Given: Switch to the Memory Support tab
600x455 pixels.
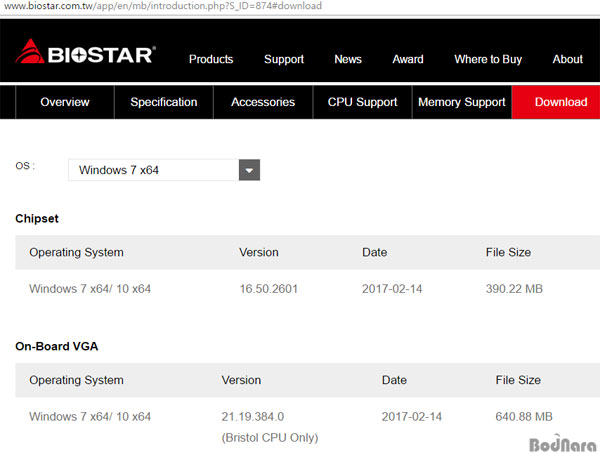Looking at the screenshot, I should (461, 102).
